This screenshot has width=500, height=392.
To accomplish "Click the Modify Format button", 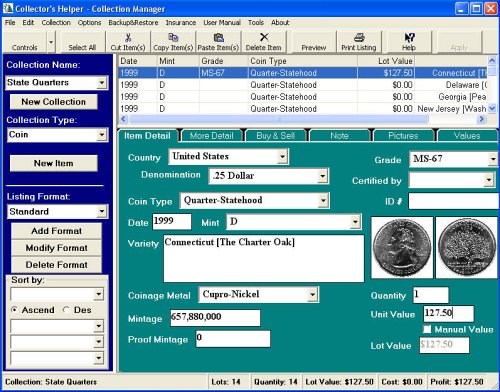I will tap(56, 248).
